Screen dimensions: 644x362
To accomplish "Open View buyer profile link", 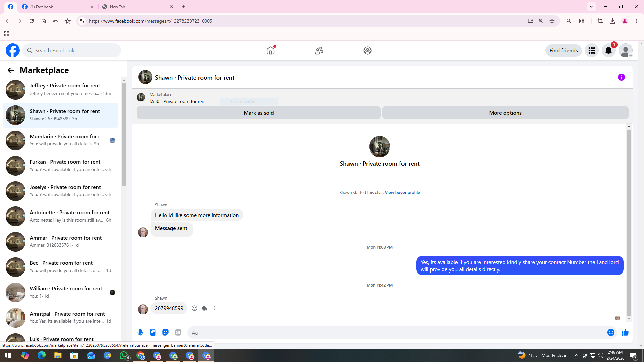I will click(402, 192).
